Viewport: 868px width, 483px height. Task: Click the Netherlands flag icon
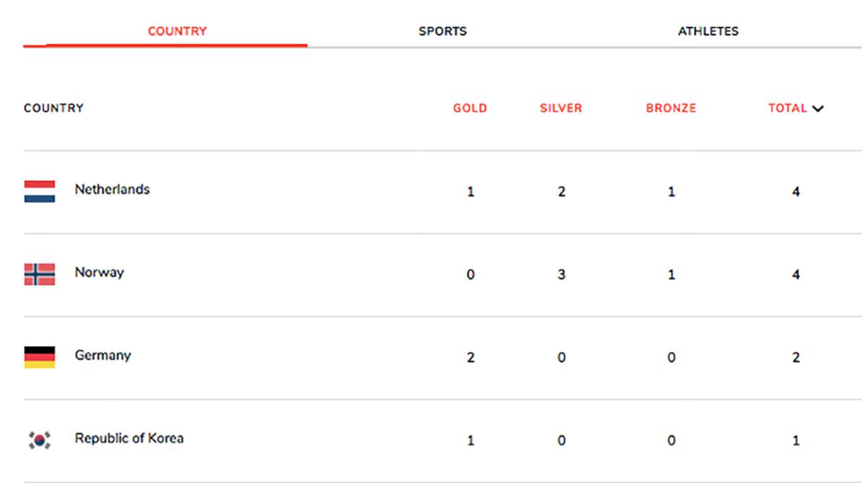pyautogui.click(x=40, y=192)
